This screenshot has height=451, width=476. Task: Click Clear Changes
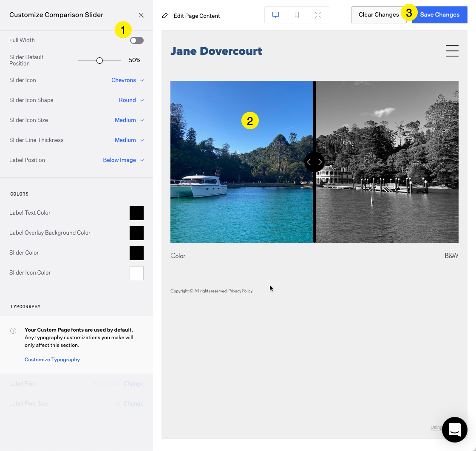coord(378,14)
